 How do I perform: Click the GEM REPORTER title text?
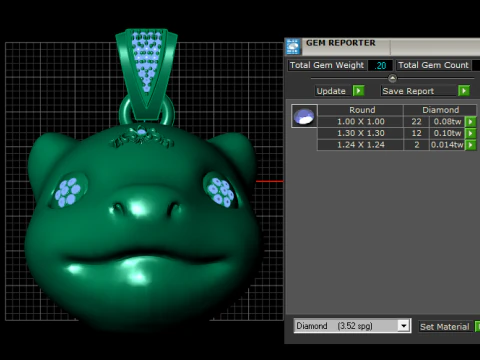click(341, 43)
